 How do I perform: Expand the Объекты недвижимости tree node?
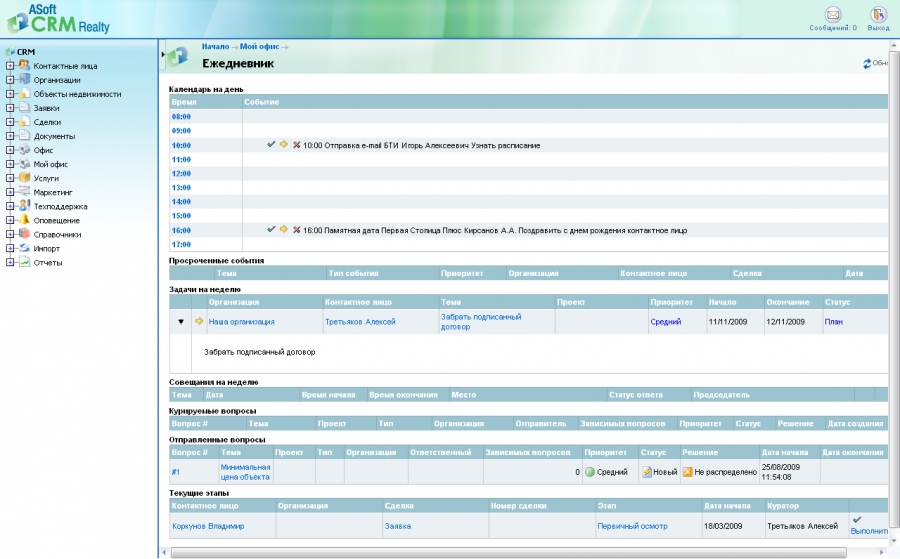click(x=10, y=94)
